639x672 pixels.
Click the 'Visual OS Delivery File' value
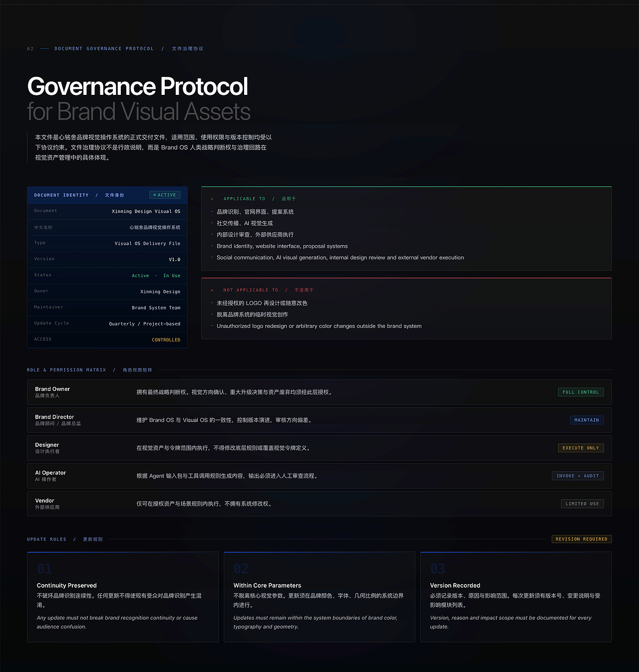[x=148, y=244]
